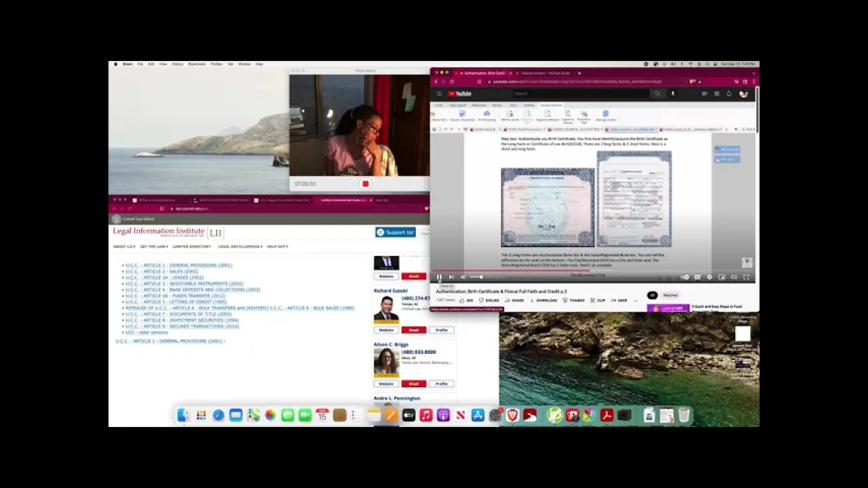Image resolution: width=868 pixels, height=488 pixels.
Task: Select the All filter chip
Action: pos(652,295)
